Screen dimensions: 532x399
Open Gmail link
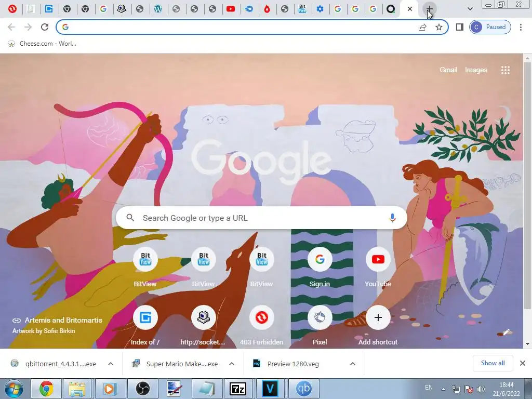coord(448,70)
